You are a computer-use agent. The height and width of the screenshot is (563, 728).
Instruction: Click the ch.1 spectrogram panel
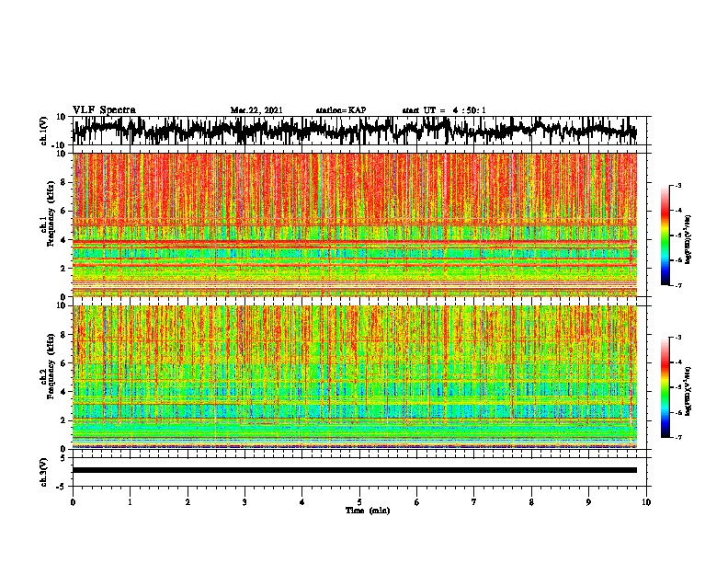(x=355, y=224)
